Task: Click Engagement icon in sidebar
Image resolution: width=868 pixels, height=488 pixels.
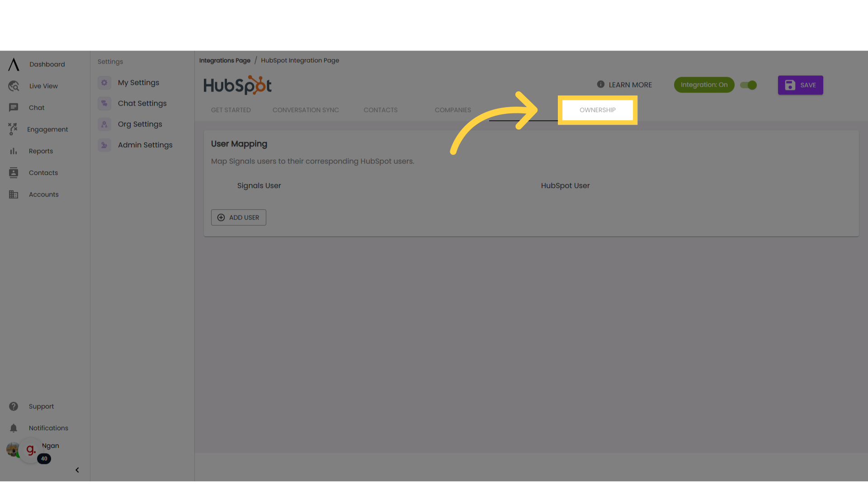Action: (x=13, y=129)
